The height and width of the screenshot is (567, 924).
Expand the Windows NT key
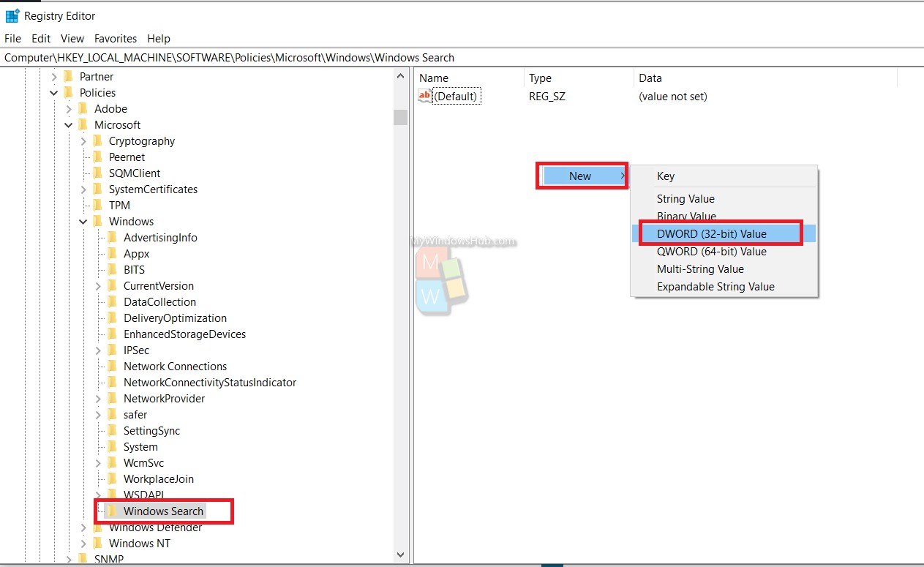(x=83, y=543)
